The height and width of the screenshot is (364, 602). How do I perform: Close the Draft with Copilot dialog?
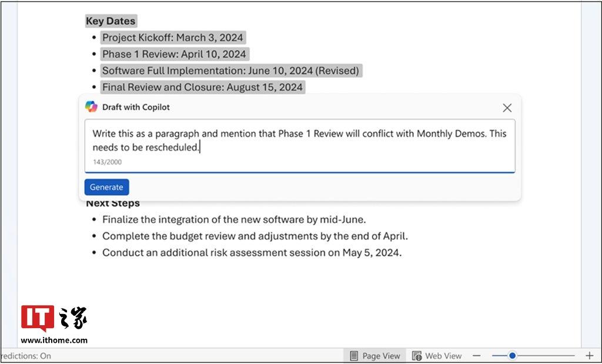[x=507, y=108]
